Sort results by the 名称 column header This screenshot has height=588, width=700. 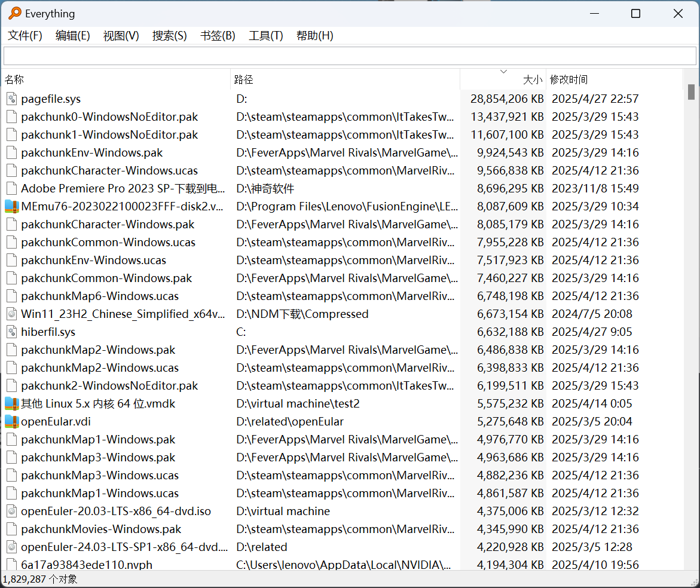14,79
